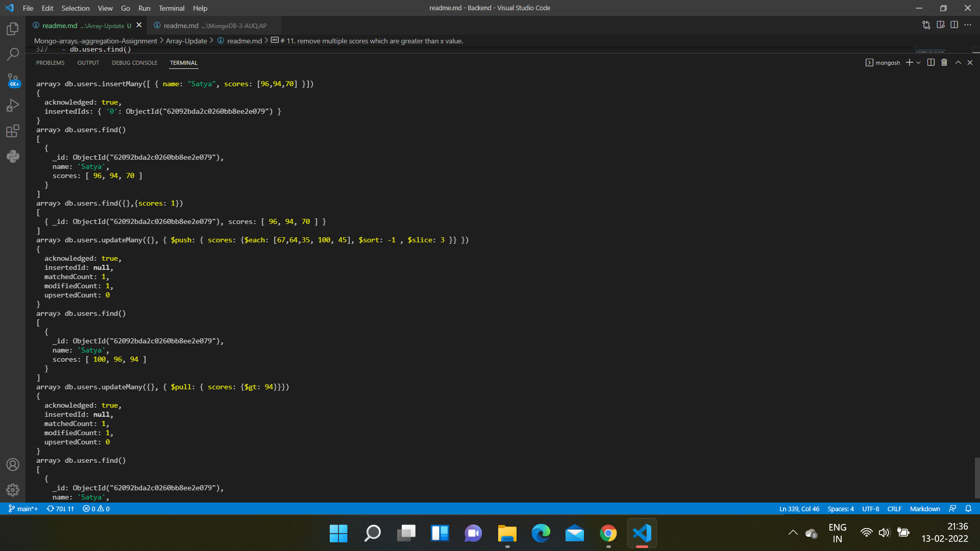This screenshot has width=980, height=551.
Task: Maximize terminal panel height with chevron
Action: pos(959,62)
